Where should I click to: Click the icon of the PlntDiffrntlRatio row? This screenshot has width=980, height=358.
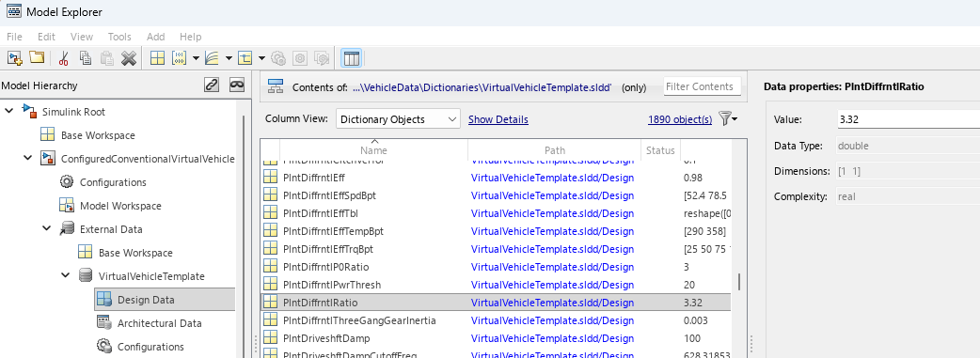tap(270, 303)
